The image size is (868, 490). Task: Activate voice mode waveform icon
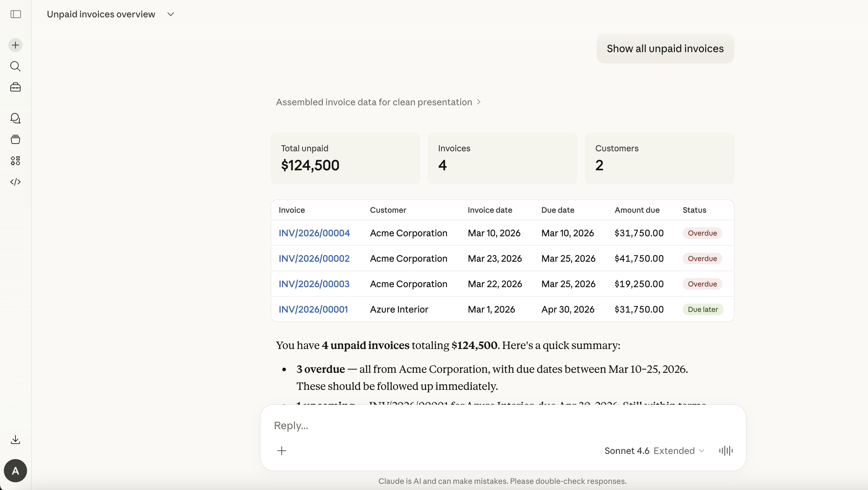pos(725,451)
